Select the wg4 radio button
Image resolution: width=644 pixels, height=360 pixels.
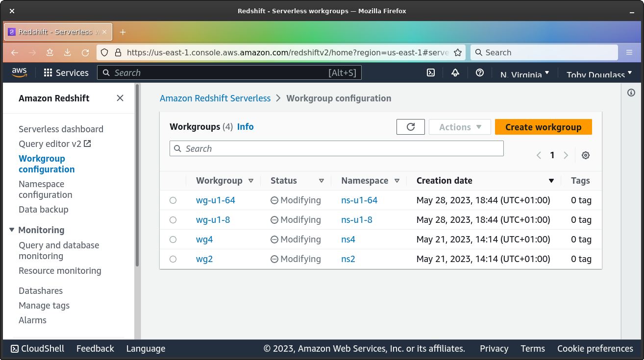tap(173, 240)
